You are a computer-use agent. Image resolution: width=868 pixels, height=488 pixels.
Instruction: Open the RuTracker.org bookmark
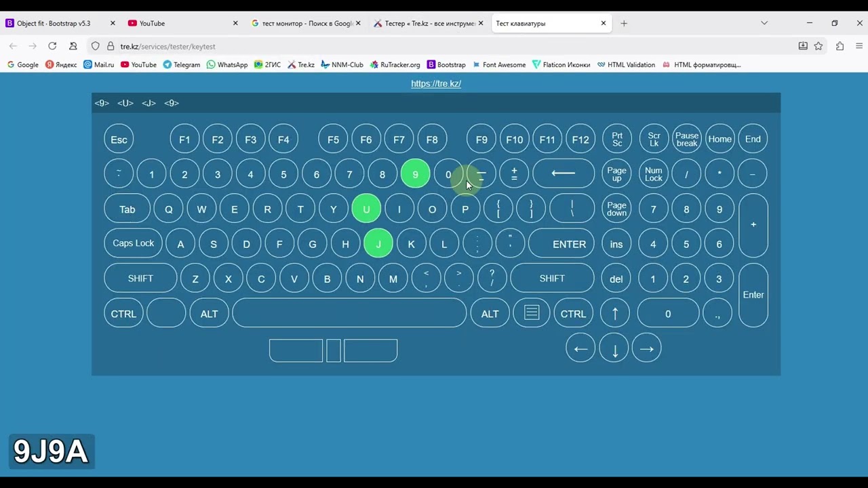tap(395, 64)
